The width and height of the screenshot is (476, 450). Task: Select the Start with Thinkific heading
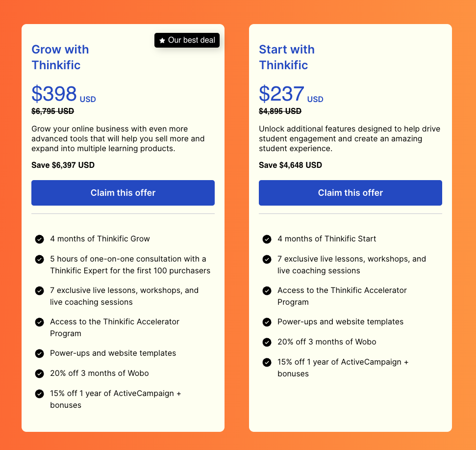(287, 57)
